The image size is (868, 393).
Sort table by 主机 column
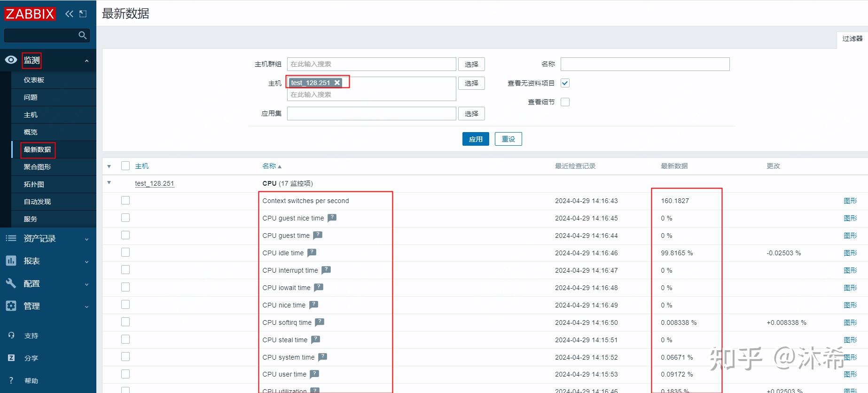coord(141,166)
